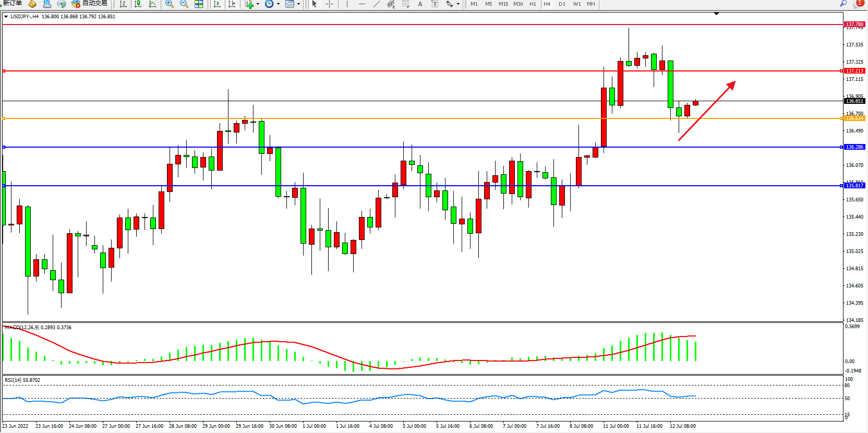Click the Tile Windows grid icon
The width and height of the screenshot is (868, 433).
coord(199,4)
